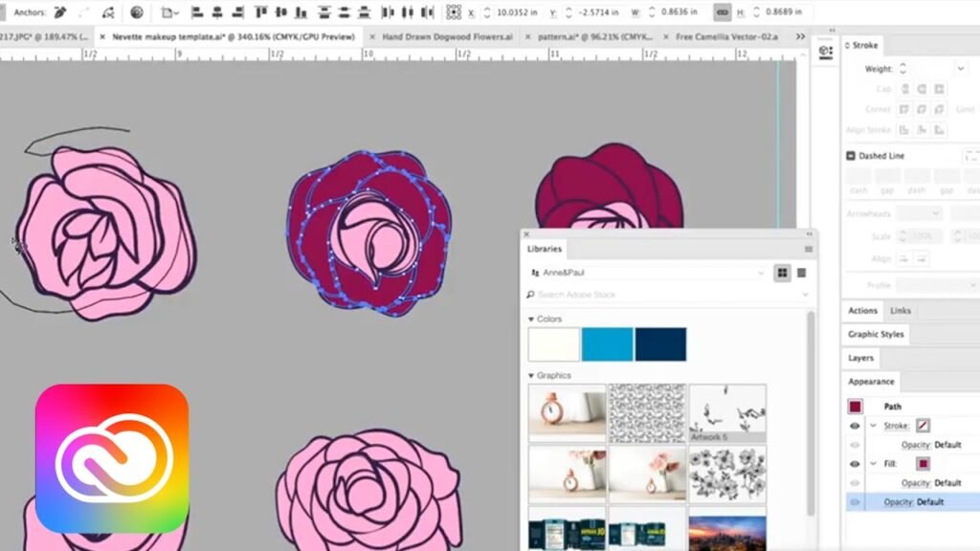Open the Layers panel tab
Viewport: 980px width, 551px height.
pyautogui.click(x=860, y=358)
